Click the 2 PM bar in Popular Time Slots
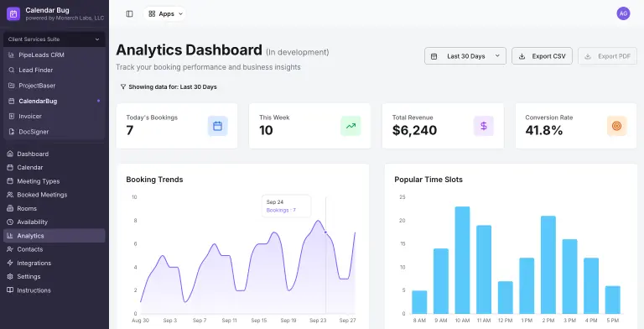Viewport: 644px width, 329px height. pyautogui.click(x=548, y=265)
